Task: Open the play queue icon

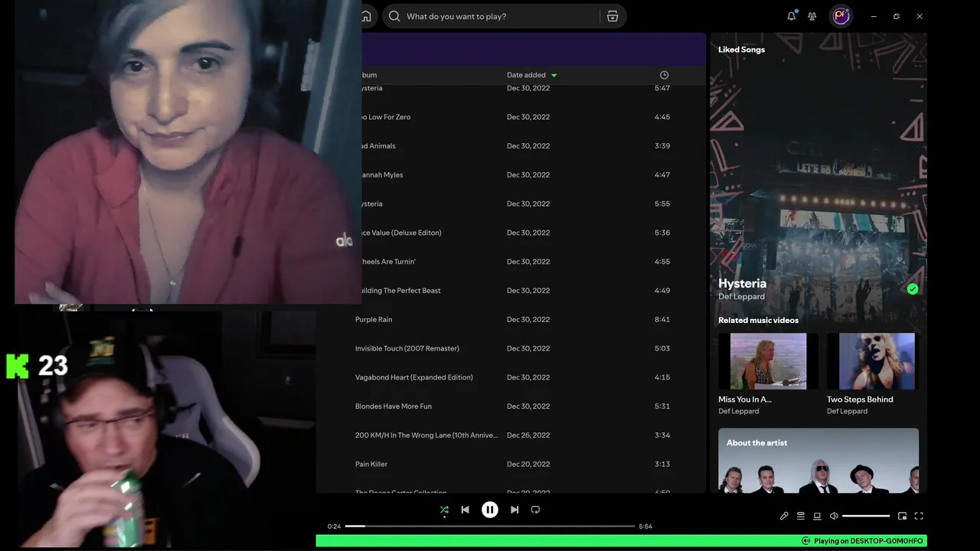Action: [x=801, y=516]
